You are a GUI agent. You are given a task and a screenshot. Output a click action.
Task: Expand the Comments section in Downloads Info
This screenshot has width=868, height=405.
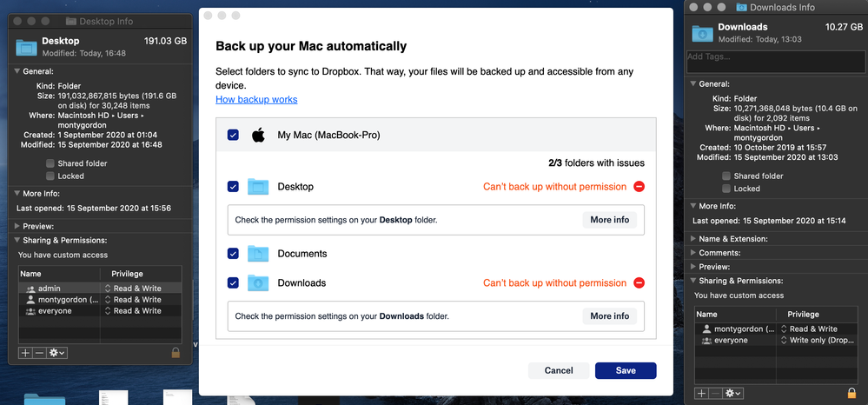click(x=692, y=253)
